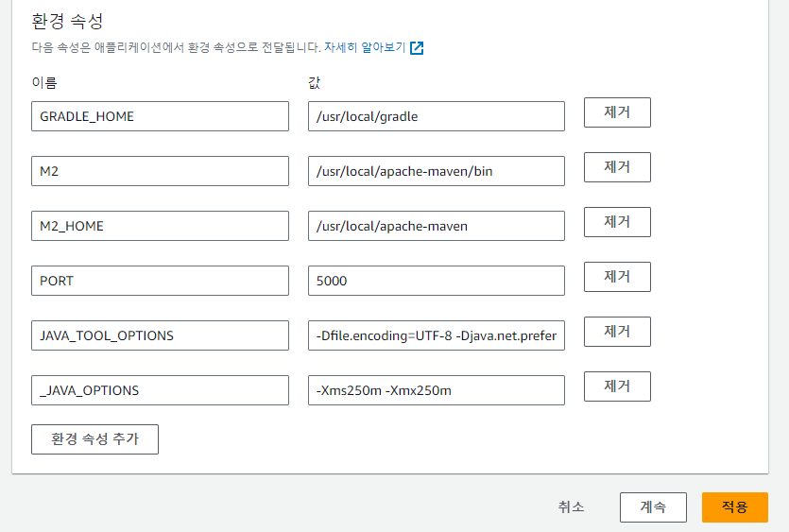Viewport: 789px width, 532px height.
Task: Click the 계속 continue button
Action: [653, 507]
